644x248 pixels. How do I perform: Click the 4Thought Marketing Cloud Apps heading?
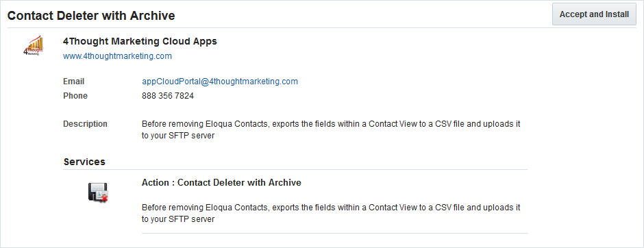point(140,41)
